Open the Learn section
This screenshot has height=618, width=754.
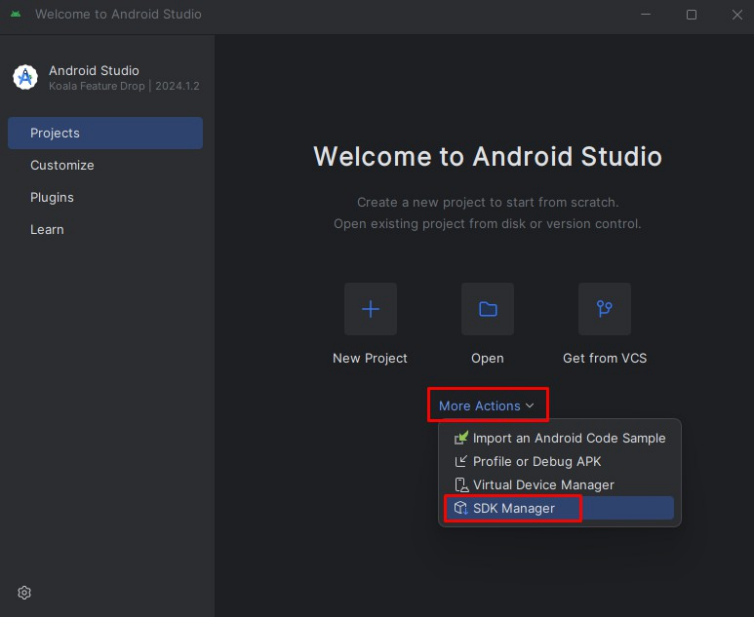(x=105, y=229)
